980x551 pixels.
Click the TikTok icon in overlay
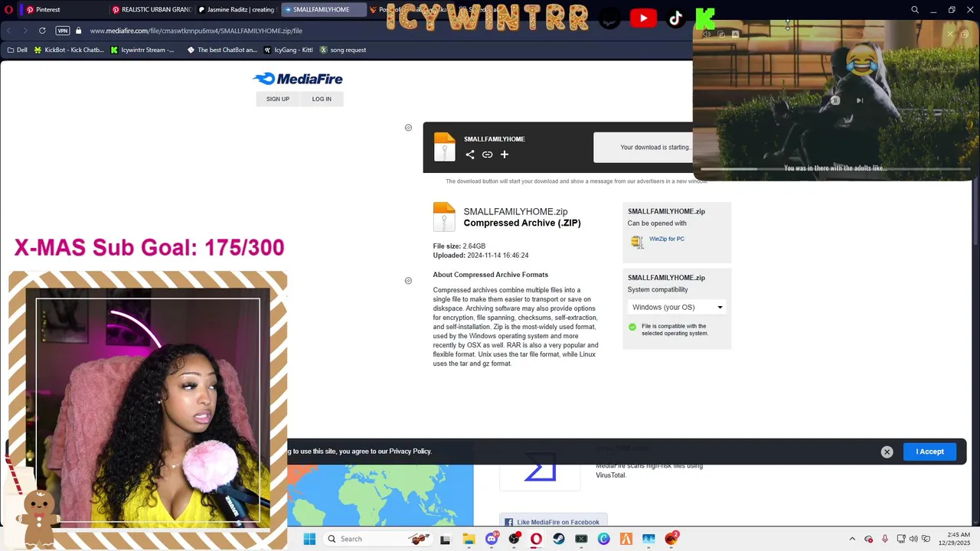click(675, 18)
